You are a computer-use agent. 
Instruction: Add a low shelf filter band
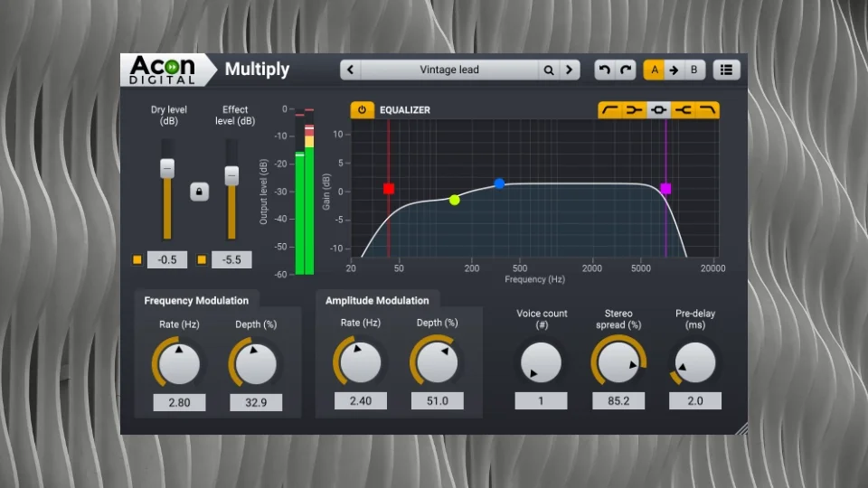[635, 110]
